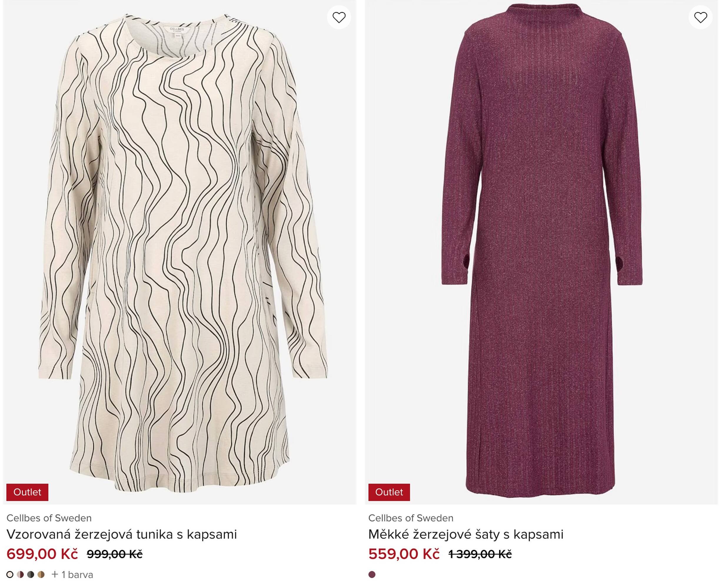Add the patterned jersey tunic to favorites
Image resolution: width=725 pixels, height=588 pixels.
339,17
